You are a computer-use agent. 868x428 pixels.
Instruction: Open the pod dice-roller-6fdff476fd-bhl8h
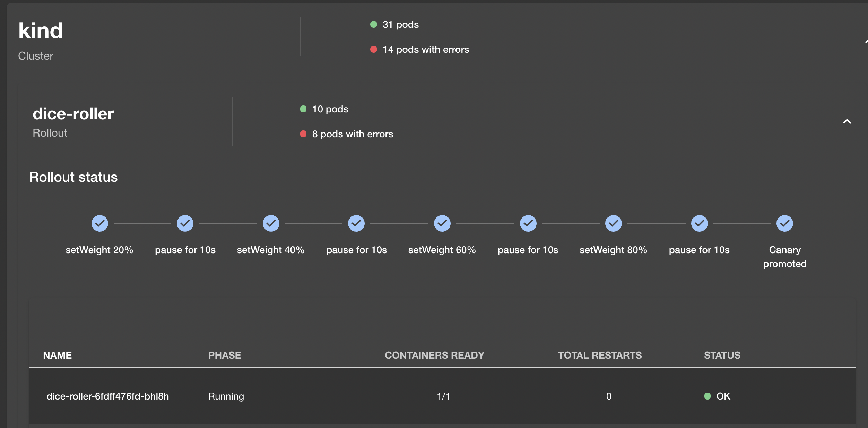108,396
